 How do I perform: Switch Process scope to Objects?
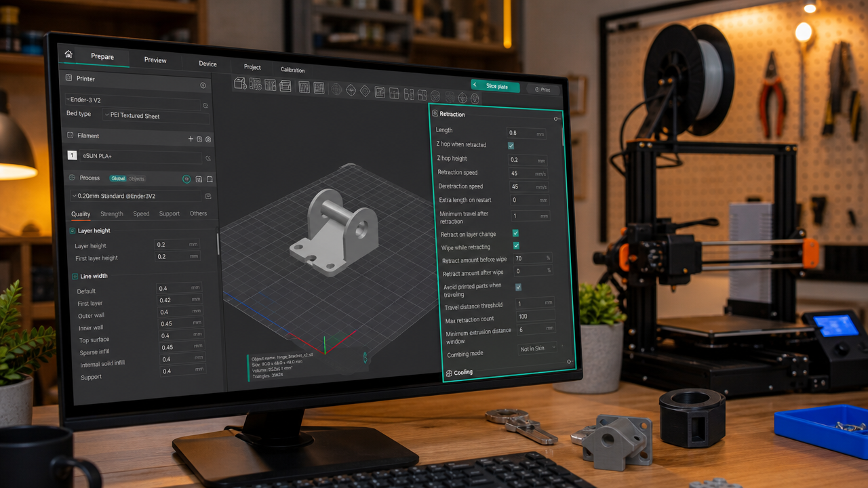pyautogui.click(x=136, y=179)
